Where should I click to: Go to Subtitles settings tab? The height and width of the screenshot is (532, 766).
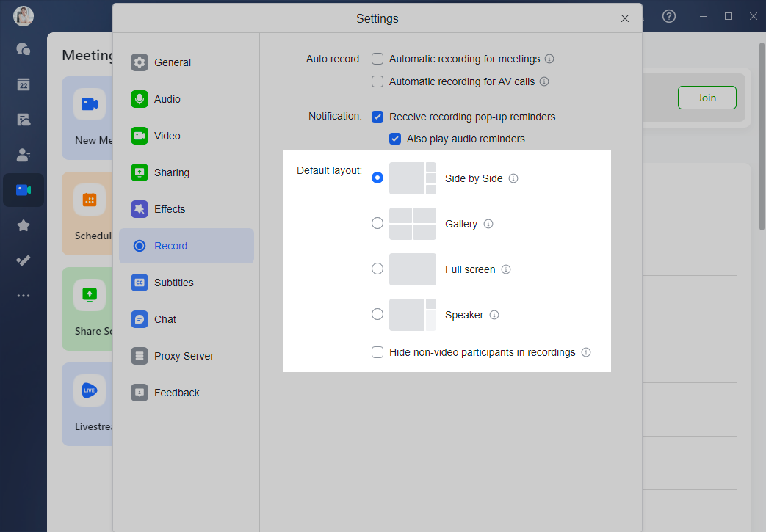(186, 283)
